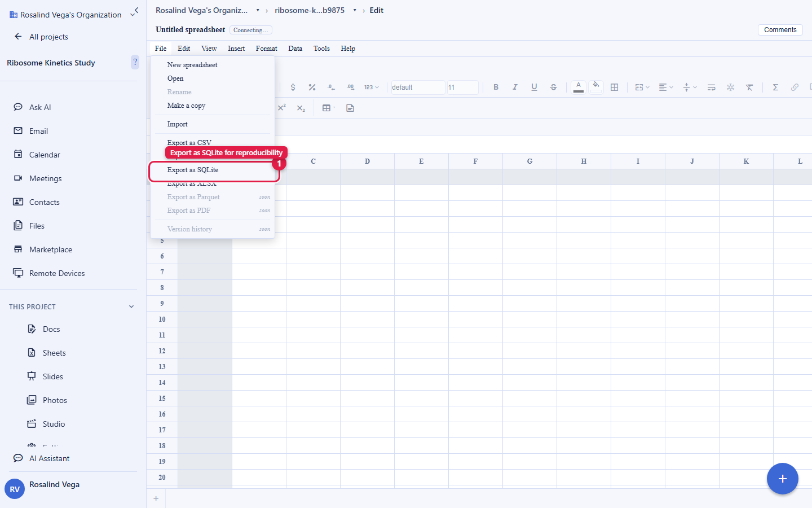The width and height of the screenshot is (812, 508).
Task: Open the merge cells dropdown
Action: (642, 87)
